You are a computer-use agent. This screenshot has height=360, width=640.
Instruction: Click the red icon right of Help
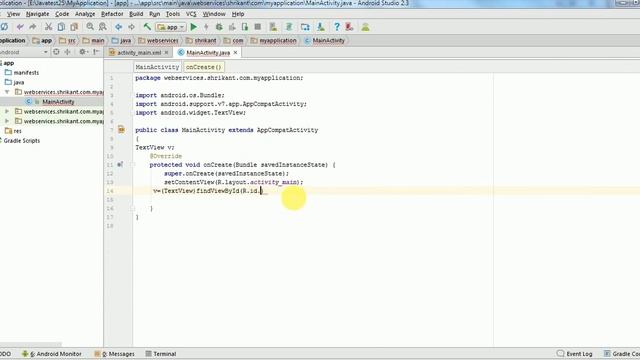tap(349, 27)
